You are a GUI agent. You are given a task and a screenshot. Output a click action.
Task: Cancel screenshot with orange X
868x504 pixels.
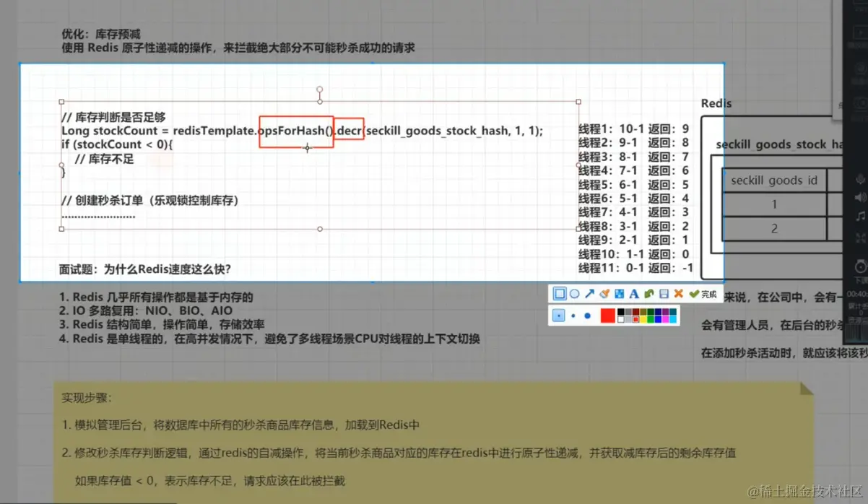(679, 293)
